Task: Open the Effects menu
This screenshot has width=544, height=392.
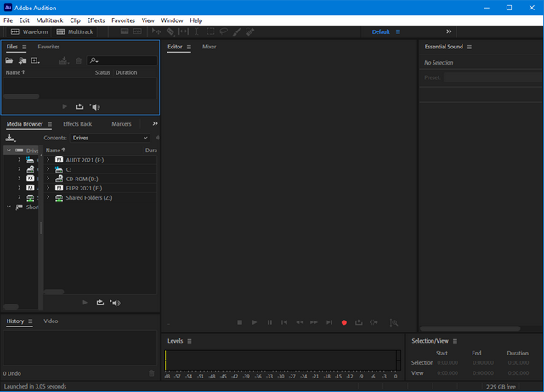Action: coord(96,20)
